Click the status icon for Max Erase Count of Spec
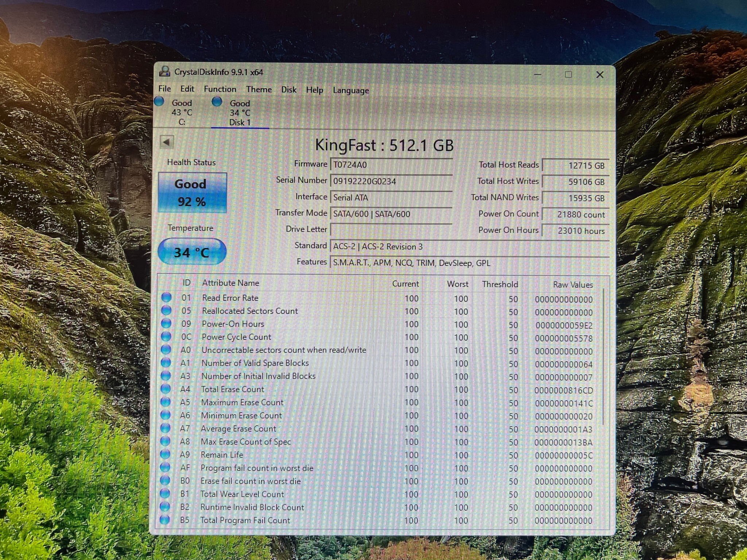Viewport: 747px width, 560px height. pos(165,441)
